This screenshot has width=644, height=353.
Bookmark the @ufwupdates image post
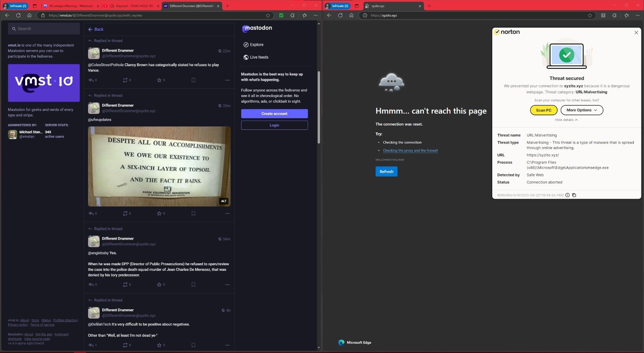193,214
